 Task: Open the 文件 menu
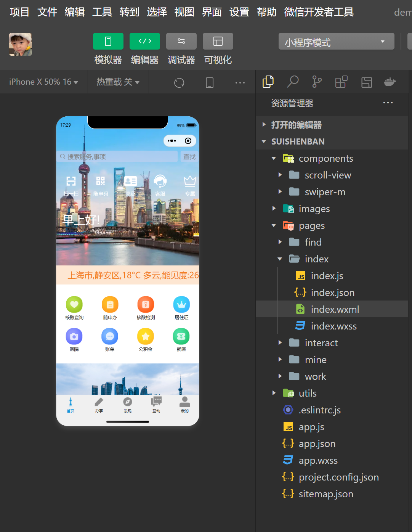click(x=47, y=12)
